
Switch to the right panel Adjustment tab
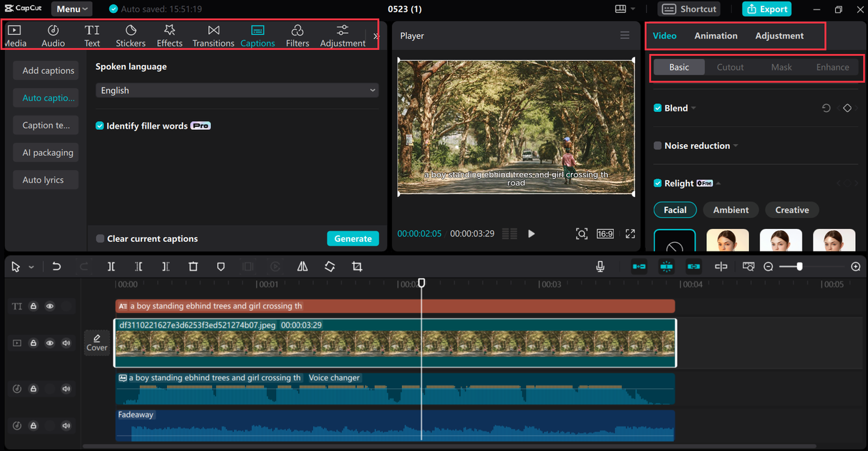tap(779, 36)
